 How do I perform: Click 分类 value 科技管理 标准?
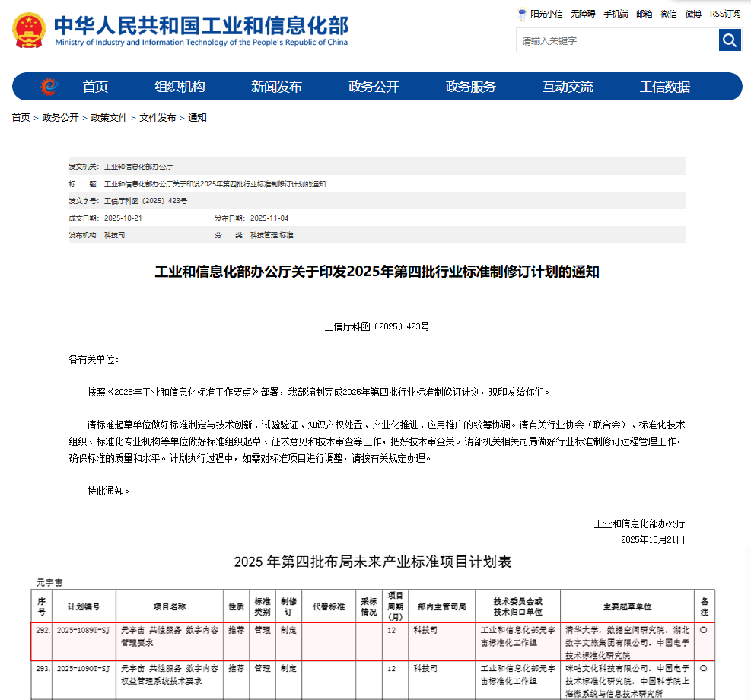point(272,235)
